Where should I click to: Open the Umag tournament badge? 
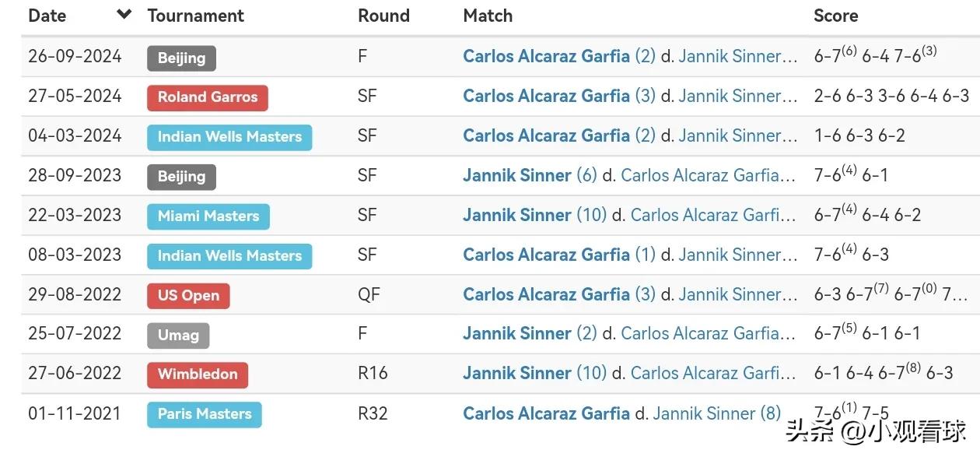[x=178, y=336]
